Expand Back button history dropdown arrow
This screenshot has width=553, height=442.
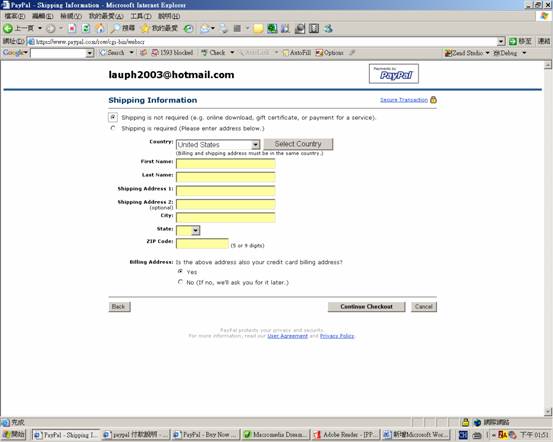click(40, 29)
